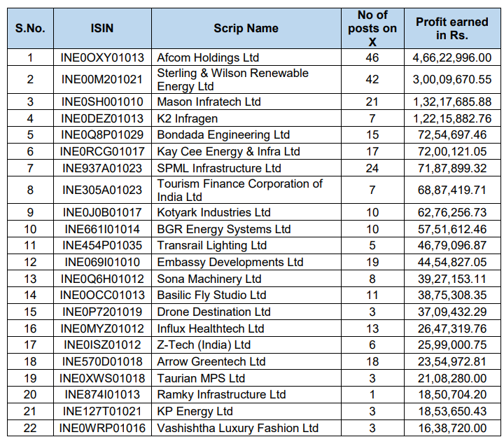Click the 'S.No.' column header
This screenshot has width=504, height=444.
click(x=30, y=28)
